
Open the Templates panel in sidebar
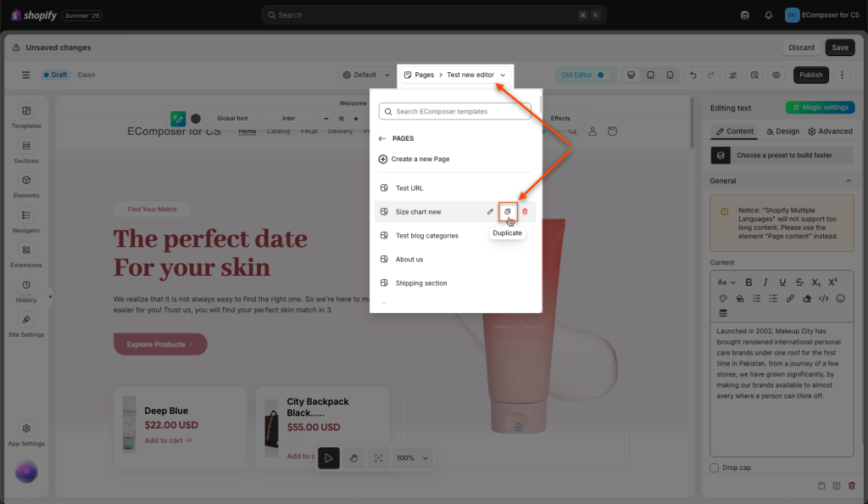(x=26, y=117)
